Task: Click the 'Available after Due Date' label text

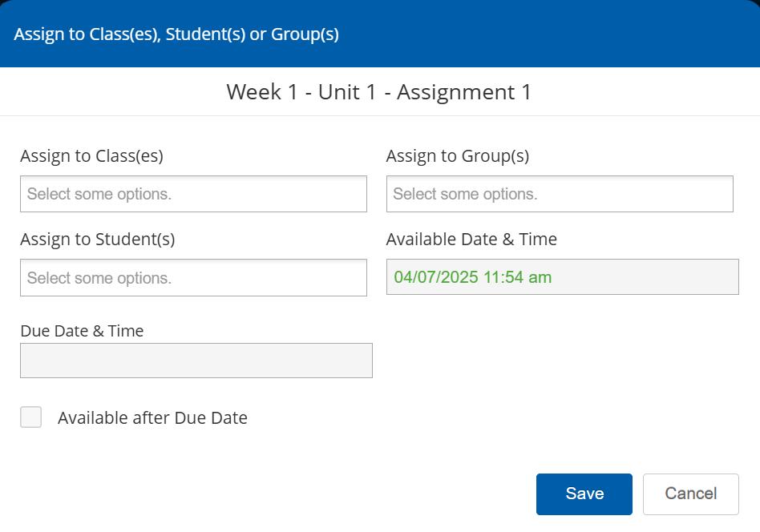Action: [x=152, y=417]
